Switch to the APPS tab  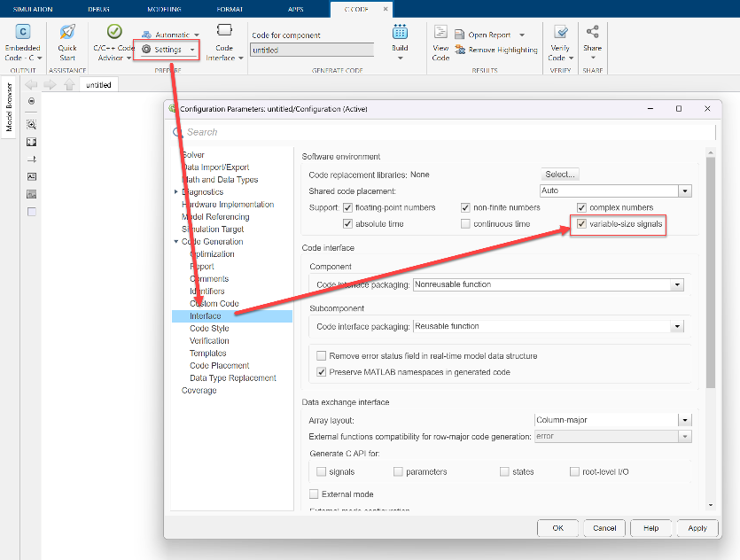point(294,7)
